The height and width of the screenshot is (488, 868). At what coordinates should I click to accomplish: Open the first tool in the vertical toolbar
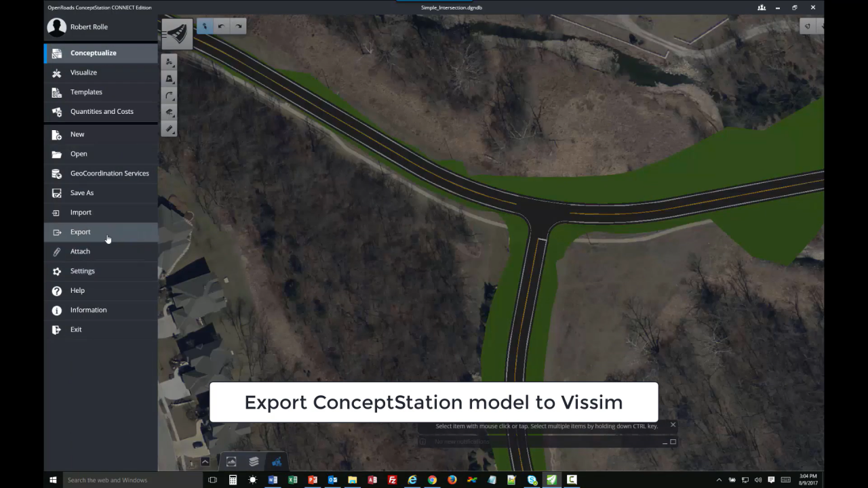coord(170,62)
